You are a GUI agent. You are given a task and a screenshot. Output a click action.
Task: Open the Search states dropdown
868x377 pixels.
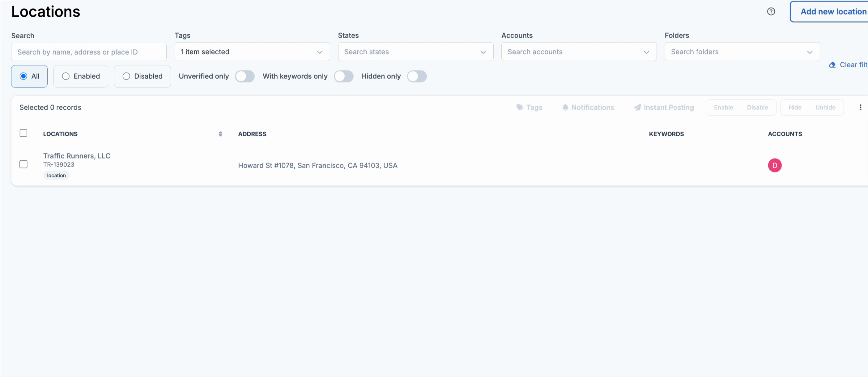pyautogui.click(x=415, y=52)
